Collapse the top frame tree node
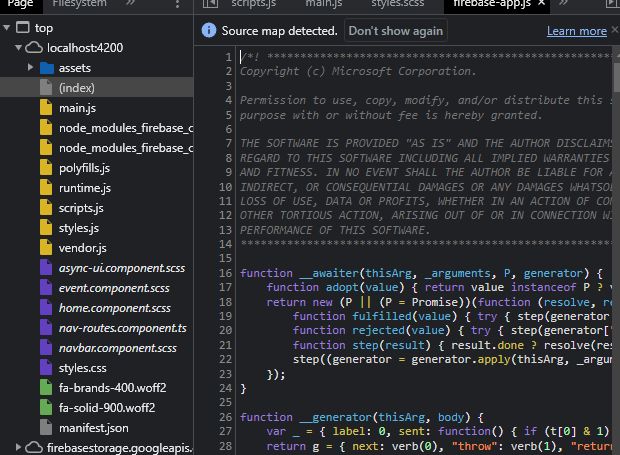 [6, 28]
